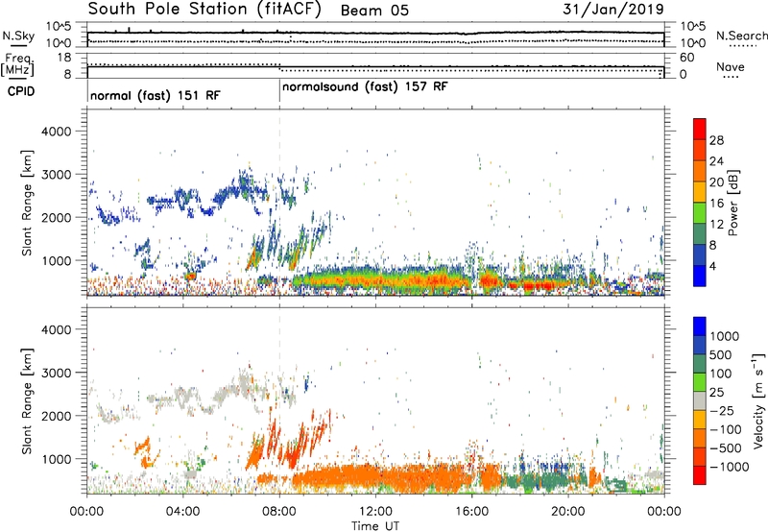Click the '16:00' time axis tick label
This screenshot has width=768, height=532.
point(472,512)
